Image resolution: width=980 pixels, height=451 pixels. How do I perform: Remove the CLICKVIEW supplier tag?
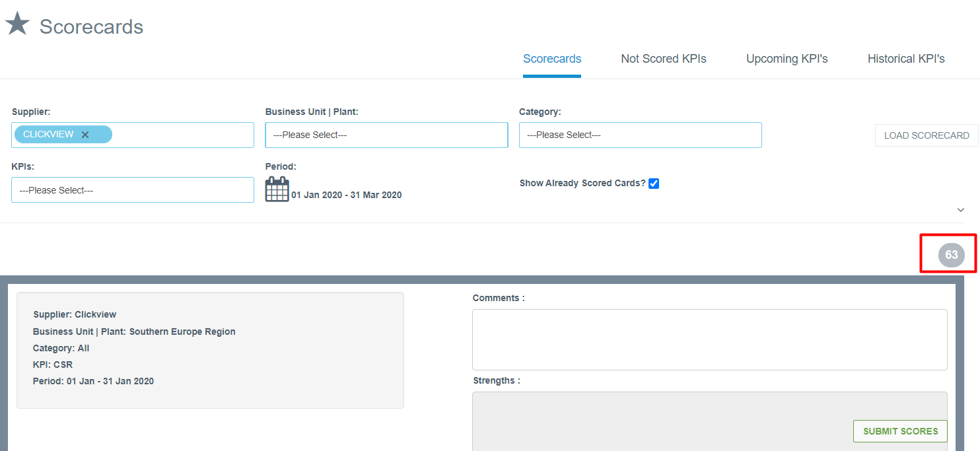coord(85,135)
